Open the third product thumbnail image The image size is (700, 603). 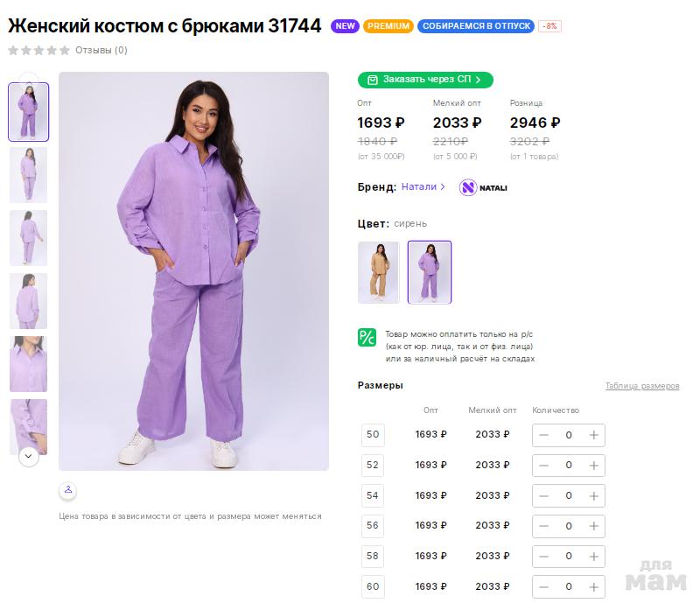(x=29, y=237)
